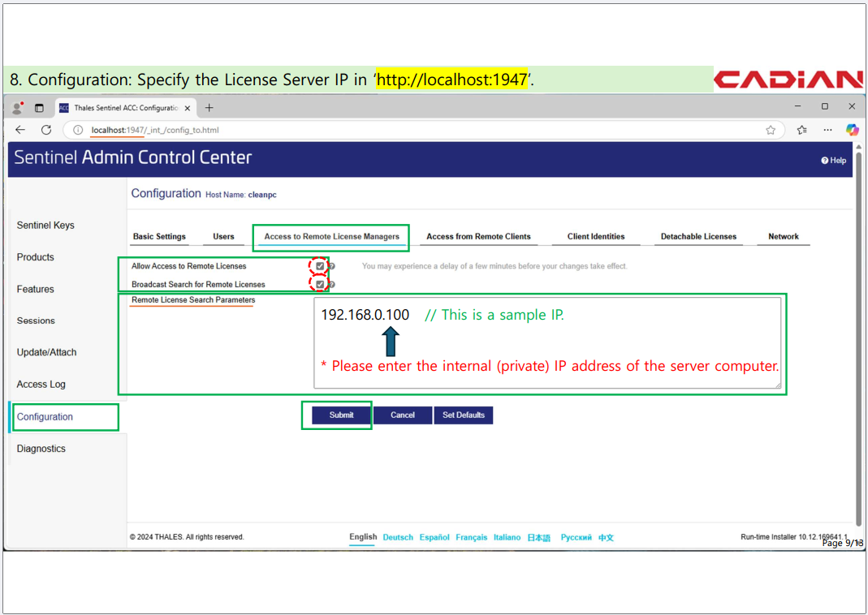This screenshot has width=868, height=615.
Task: Bookmark the page with the star icon
Action: [771, 130]
